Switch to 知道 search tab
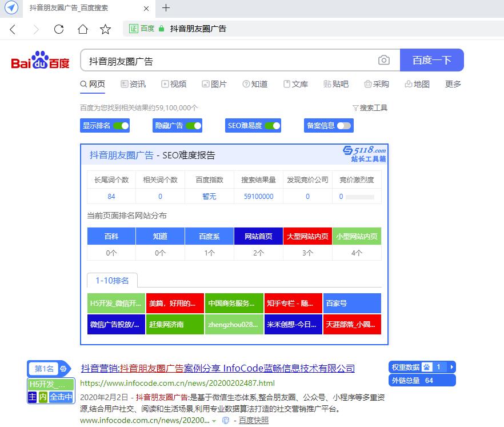 click(x=255, y=84)
